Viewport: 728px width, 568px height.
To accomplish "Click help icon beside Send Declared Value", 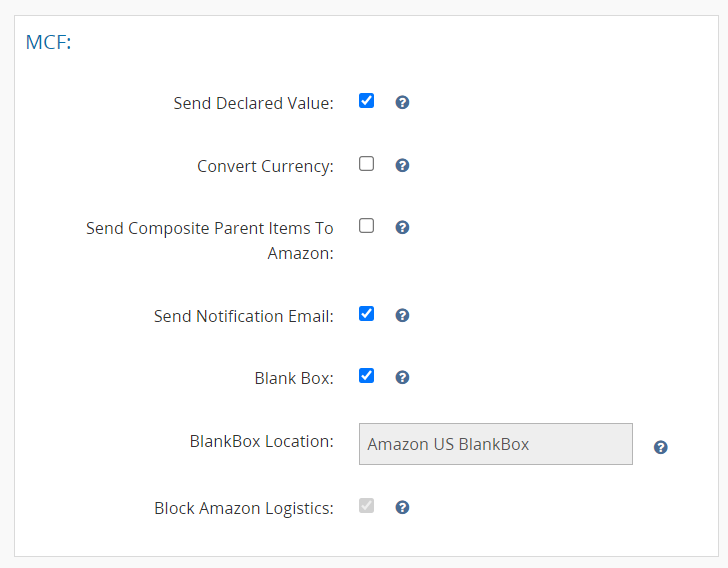I will [402, 102].
